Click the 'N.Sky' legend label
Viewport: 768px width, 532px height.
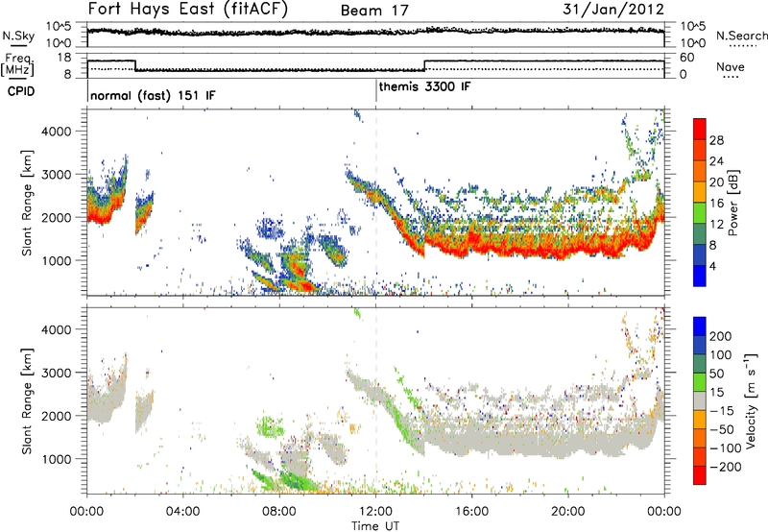pyautogui.click(x=18, y=36)
